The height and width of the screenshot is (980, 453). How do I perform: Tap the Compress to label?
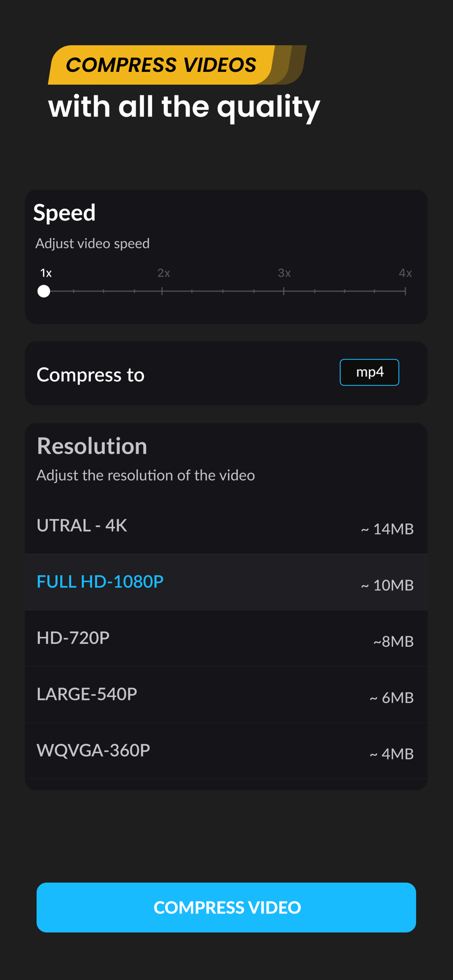coord(91,375)
